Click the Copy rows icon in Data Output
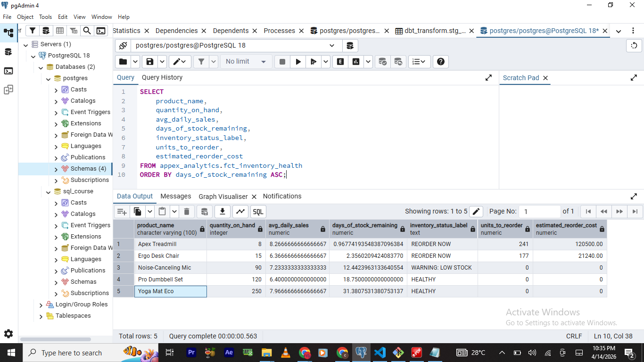Image resolution: width=644 pixels, height=362 pixels. (138, 212)
